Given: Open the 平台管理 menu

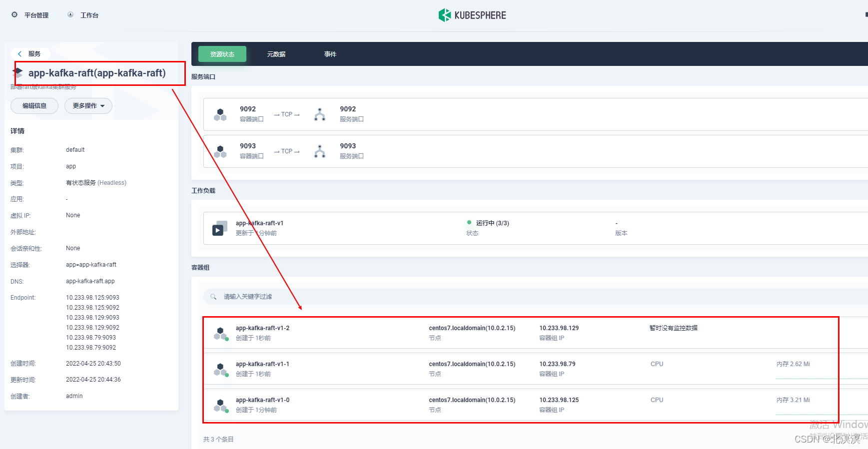Looking at the screenshot, I should click(36, 15).
